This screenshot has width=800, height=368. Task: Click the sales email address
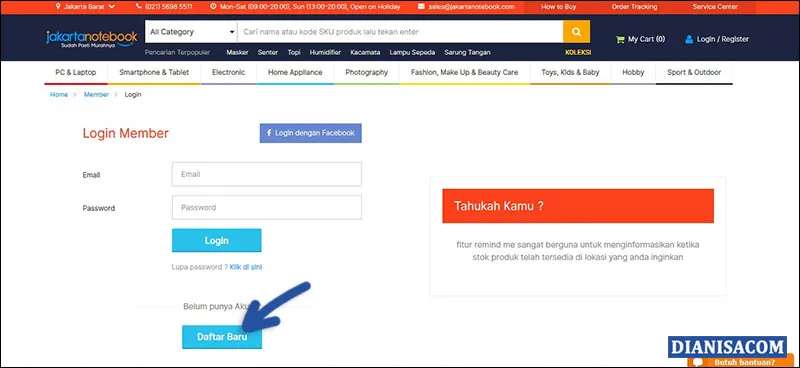[470, 7]
